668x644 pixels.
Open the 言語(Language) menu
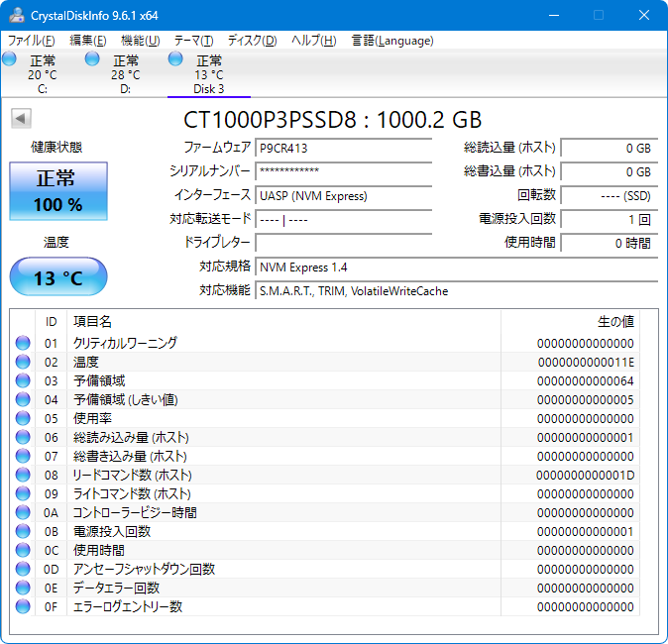click(x=392, y=41)
